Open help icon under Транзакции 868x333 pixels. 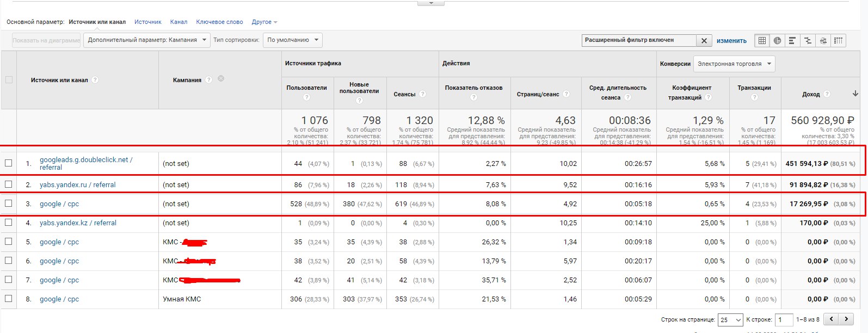pos(754,97)
